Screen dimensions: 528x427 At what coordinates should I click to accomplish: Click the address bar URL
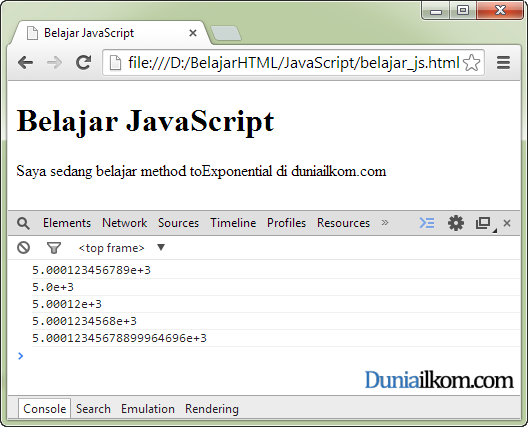click(x=293, y=63)
